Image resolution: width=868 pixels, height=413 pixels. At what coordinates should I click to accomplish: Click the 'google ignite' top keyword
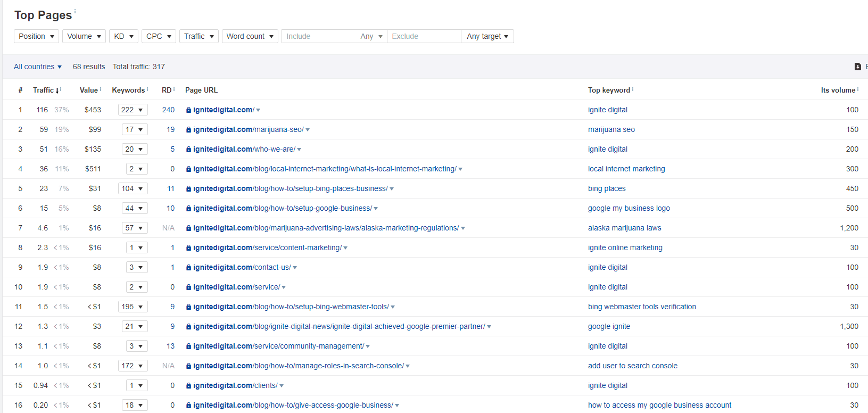pos(609,326)
